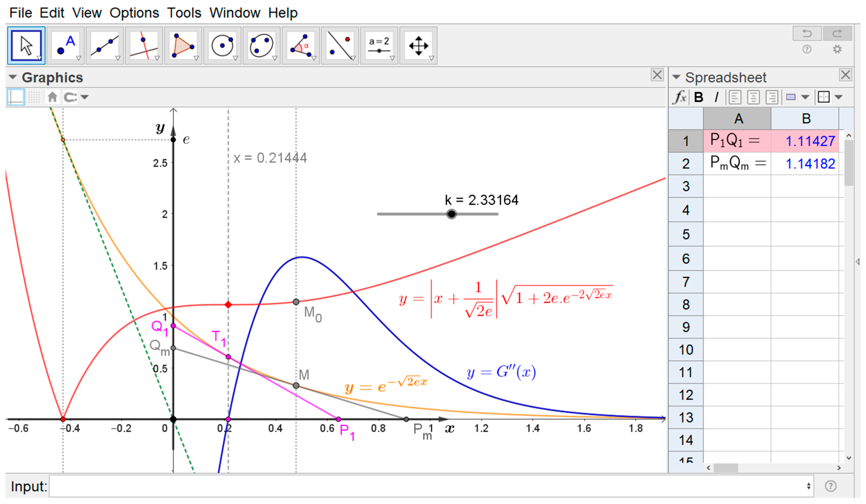Expand the collapsed side panel arrow
Image resolution: width=866 pixels, height=504 pixels.
click(x=858, y=262)
